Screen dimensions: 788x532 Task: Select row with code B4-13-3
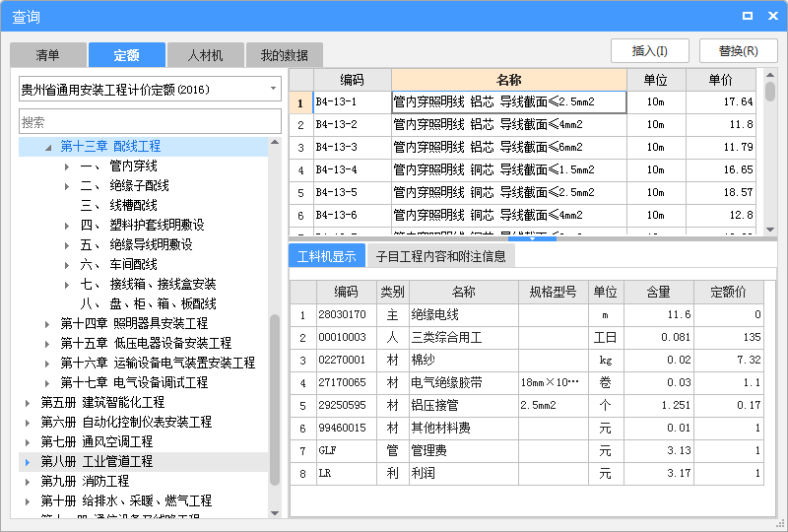[x=523, y=147]
